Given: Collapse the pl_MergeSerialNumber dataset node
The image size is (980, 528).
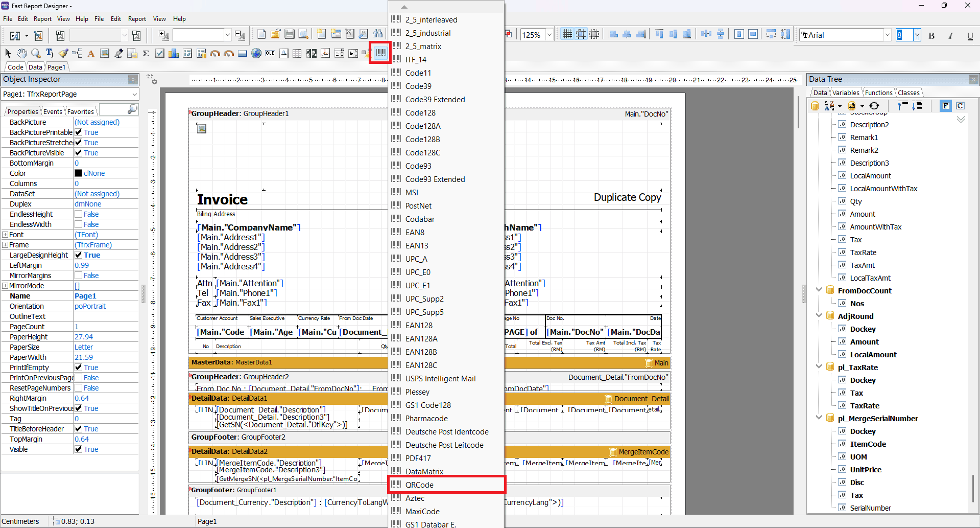Looking at the screenshot, I should tap(819, 418).
